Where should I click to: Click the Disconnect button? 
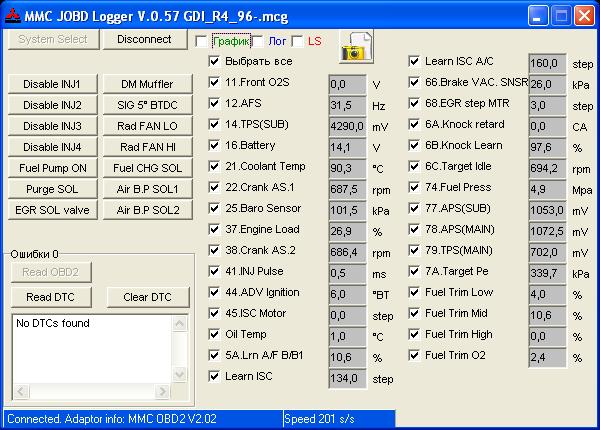coord(145,39)
